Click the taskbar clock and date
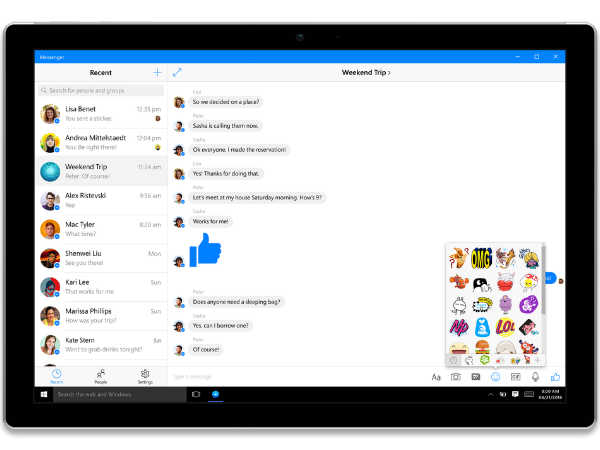 point(550,395)
